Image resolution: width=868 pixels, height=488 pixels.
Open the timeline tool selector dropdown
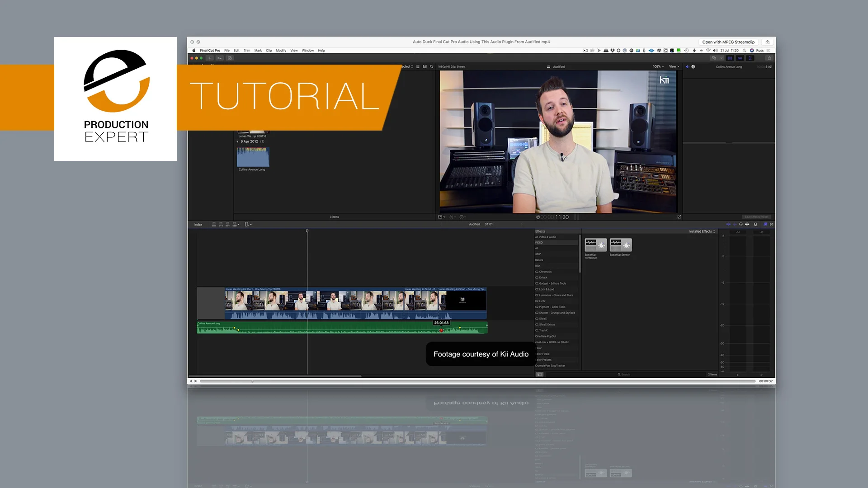[x=248, y=224]
